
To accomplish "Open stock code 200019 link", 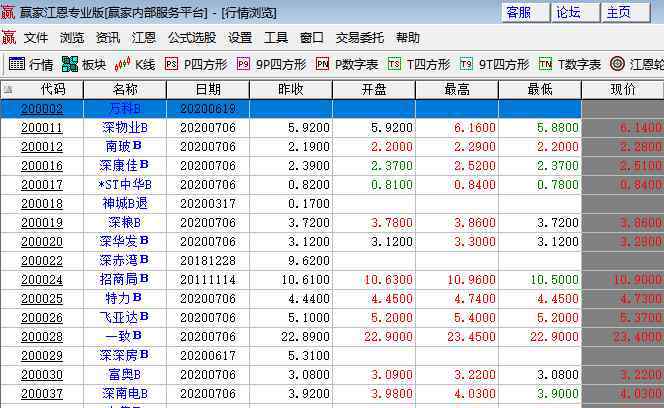I will (x=42, y=223).
